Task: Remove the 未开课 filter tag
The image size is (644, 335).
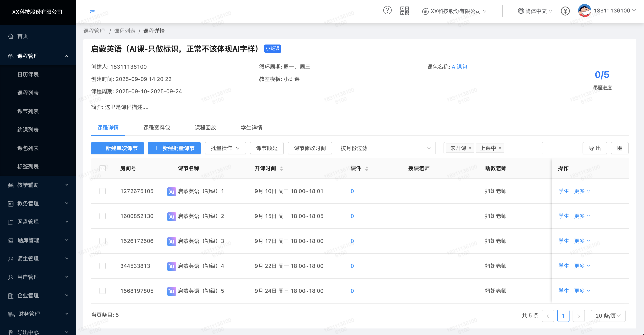Action: coord(470,148)
